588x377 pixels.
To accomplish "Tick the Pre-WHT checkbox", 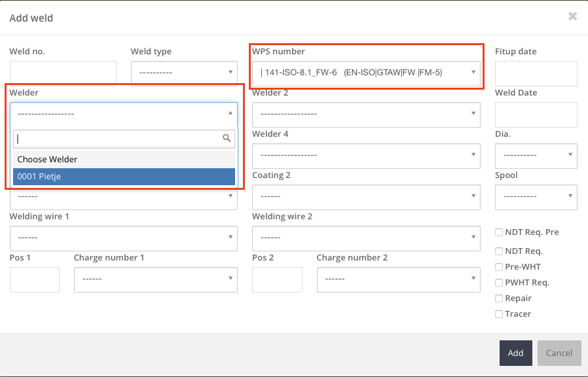I will point(499,267).
